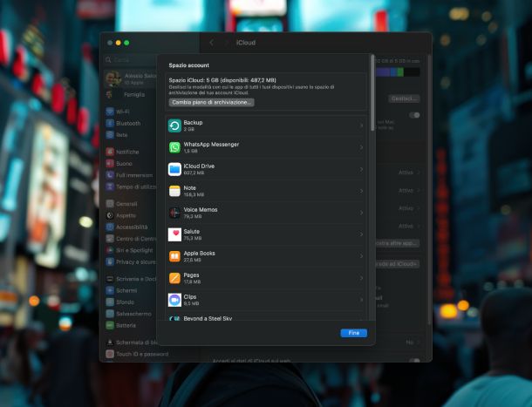Expand the Pages row chevron

pyautogui.click(x=361, y=278)
